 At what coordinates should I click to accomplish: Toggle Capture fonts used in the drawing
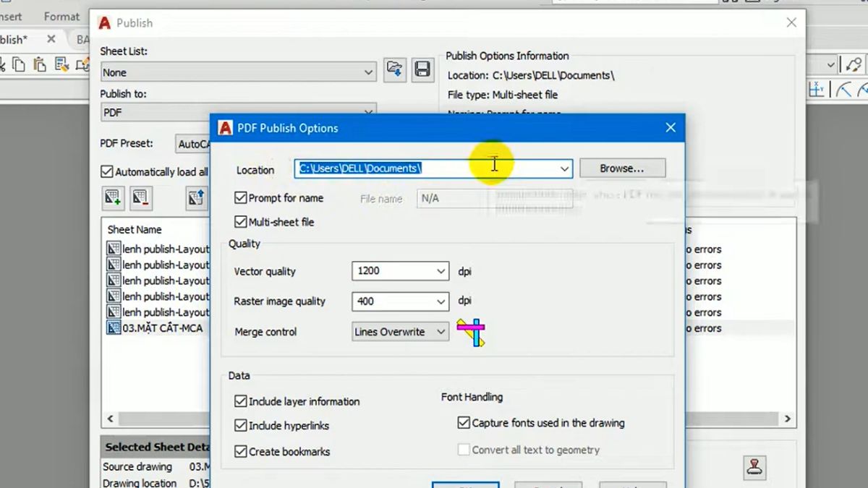tap(464, 423)
